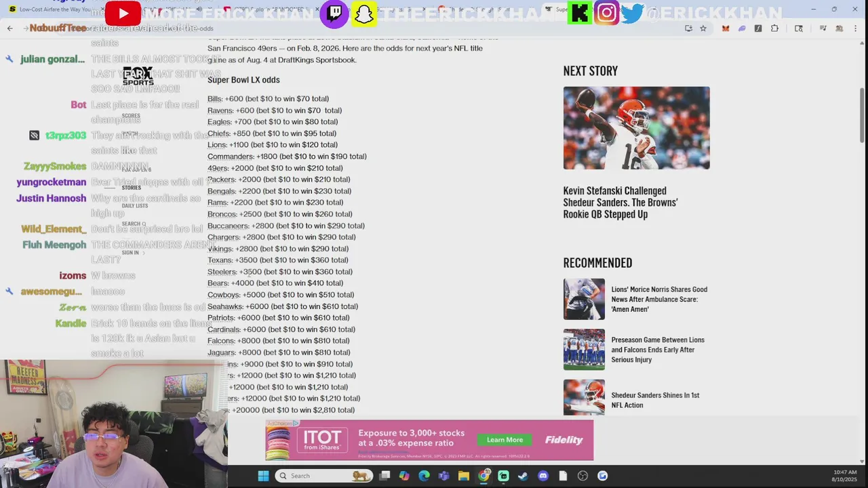This screenshot has width=868, height=488.
Task: Open the Stories item in the site sidebar
Action: (131, 188)
